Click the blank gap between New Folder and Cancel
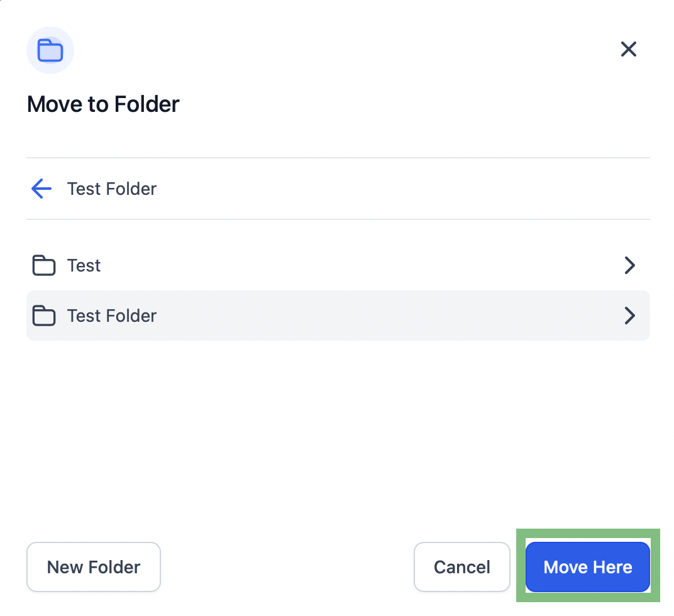 pyautogui.click(x=287, y=567)
